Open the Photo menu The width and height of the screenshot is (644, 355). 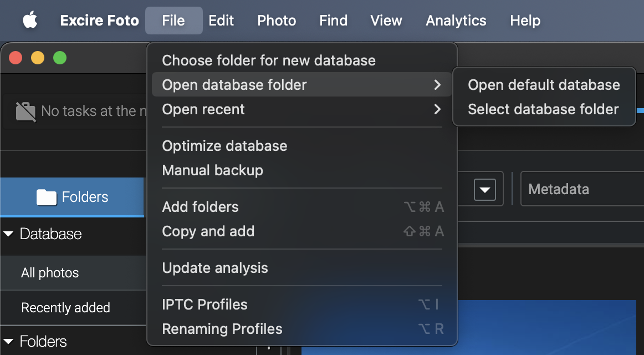[x=277, y=21]
